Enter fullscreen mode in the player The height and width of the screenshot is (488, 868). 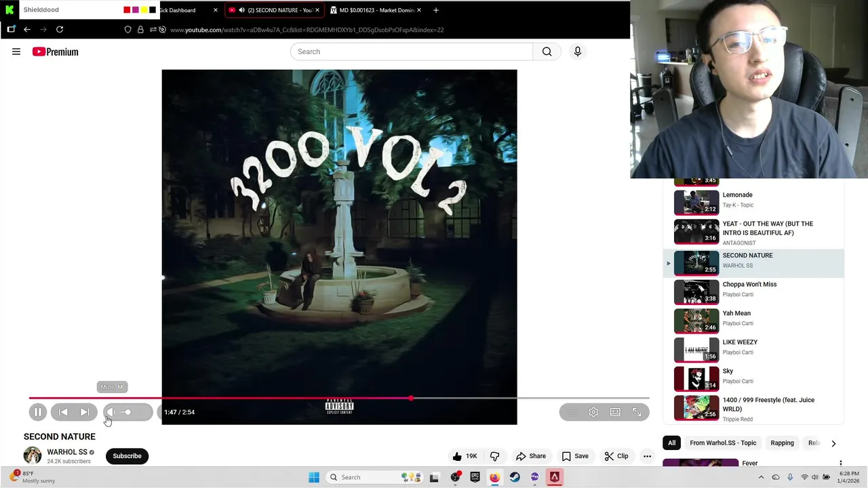point(637,412)
